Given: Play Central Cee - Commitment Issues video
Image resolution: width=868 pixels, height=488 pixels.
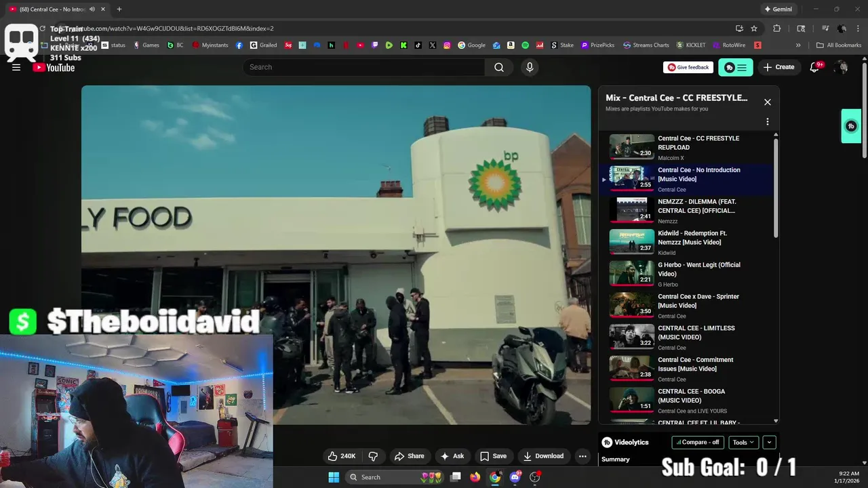Looking at the screenshot, I should (690, 369).
